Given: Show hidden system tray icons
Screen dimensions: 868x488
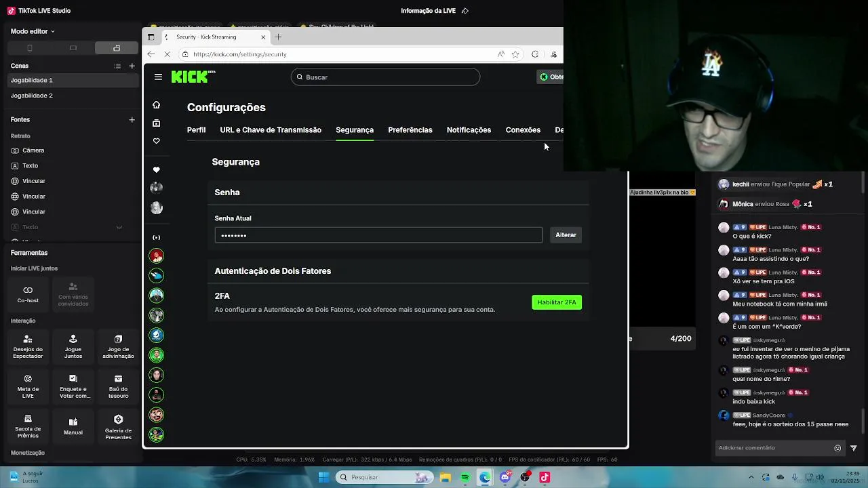Looking at the screenshot, I should point(751,477).
